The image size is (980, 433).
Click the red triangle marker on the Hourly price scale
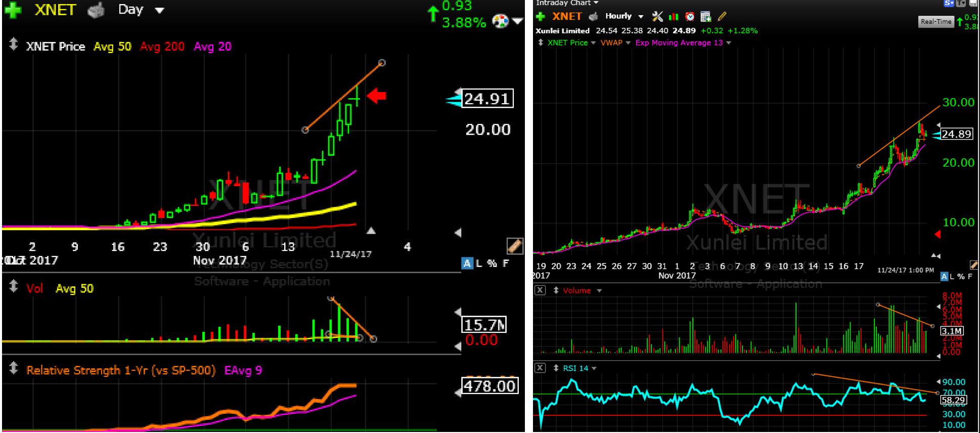click(938, 234)
